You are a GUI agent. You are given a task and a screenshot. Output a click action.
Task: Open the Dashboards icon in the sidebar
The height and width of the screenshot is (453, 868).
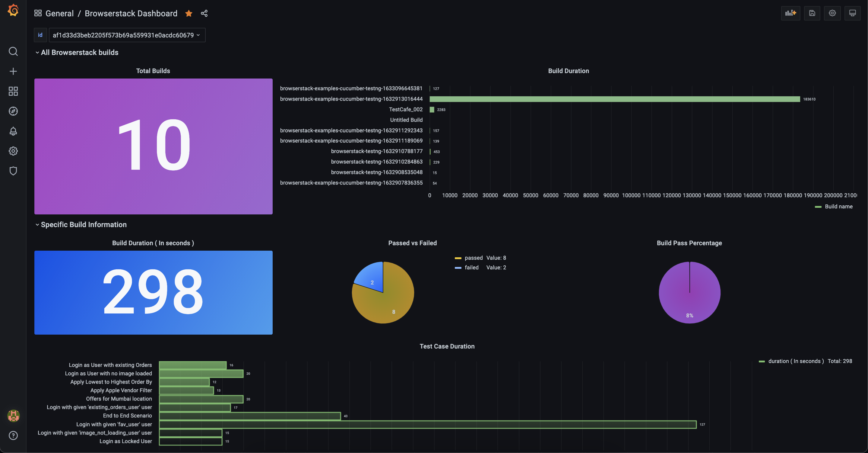coord(13,91)
